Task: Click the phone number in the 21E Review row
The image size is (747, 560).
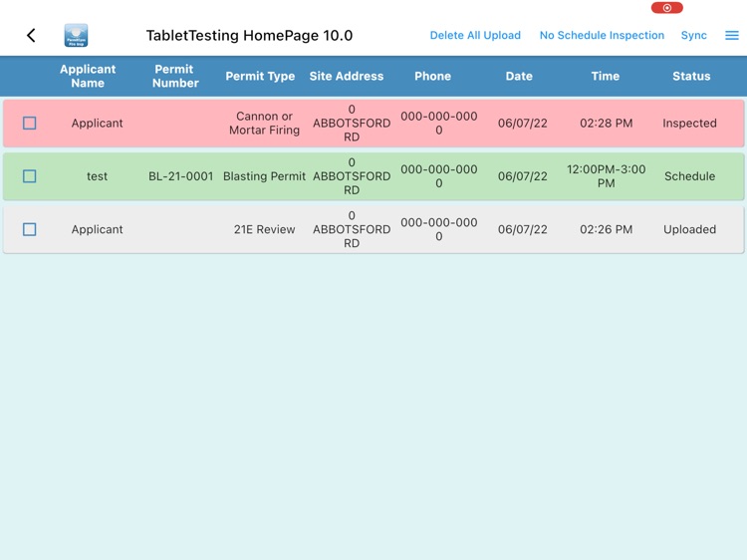Action: [x=439, y=229]
